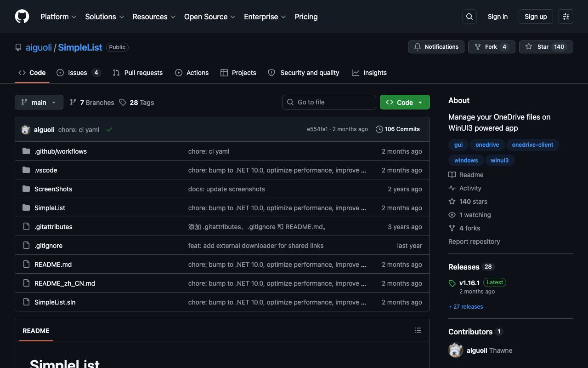View the 28 Tags link

coord(137,102)
